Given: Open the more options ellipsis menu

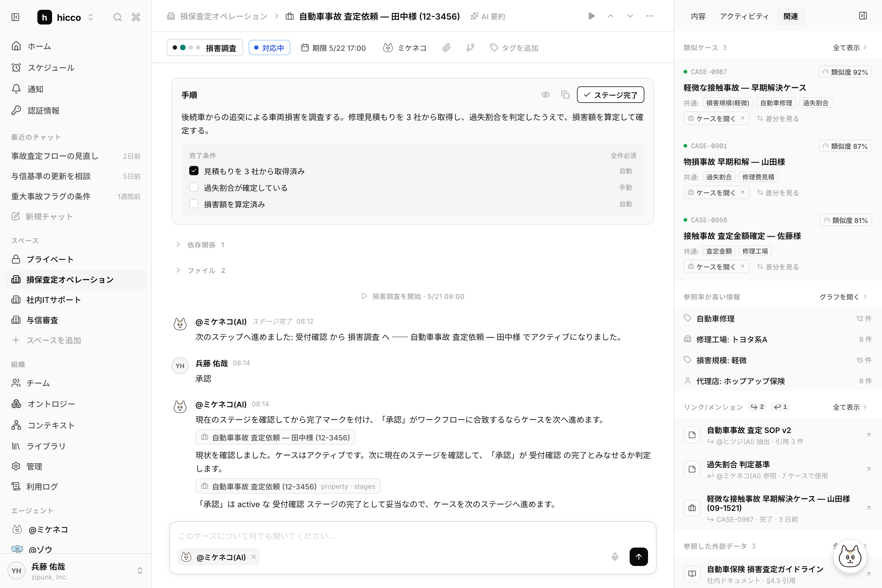Looking at the screenshot, I should click(650, 16).
